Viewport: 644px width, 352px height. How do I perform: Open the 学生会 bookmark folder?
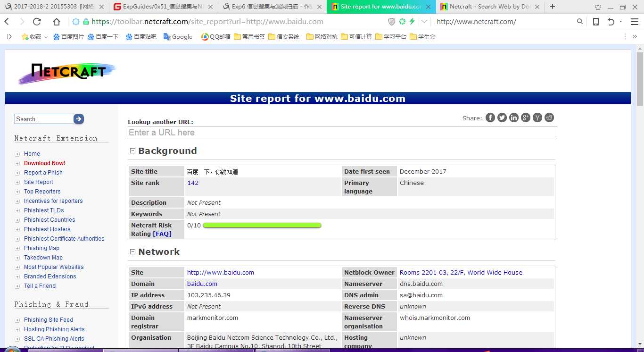[x=422, y=37]
